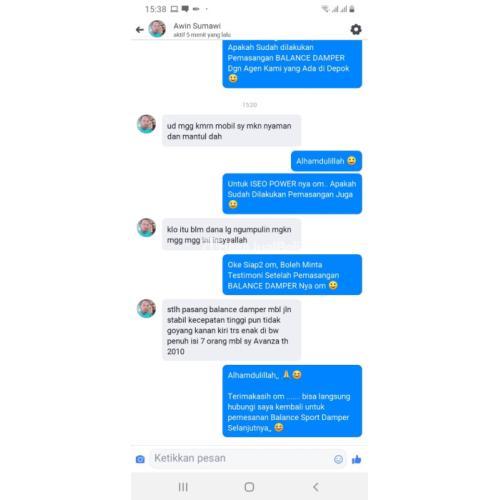The height and width of the screenshot is (500, 500).
Task: Tap the 'Untuk ISEO POWER nya om' message
Action: tap(292, 194)
